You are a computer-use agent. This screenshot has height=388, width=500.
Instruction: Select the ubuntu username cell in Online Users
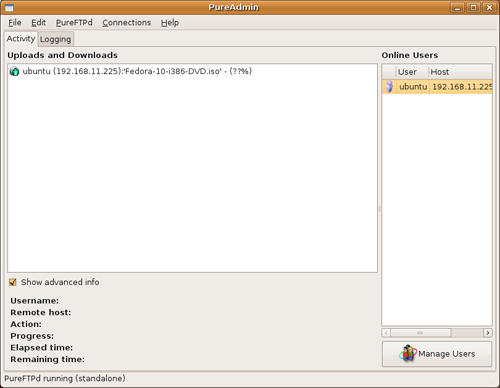tap(413, 87)
